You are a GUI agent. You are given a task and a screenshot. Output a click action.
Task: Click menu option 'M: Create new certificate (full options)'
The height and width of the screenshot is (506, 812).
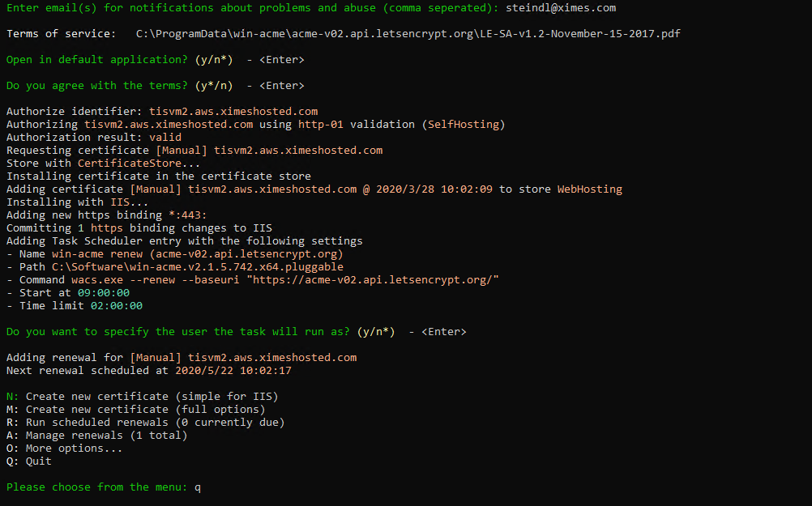pyautogui.click(x=135, y=409)
